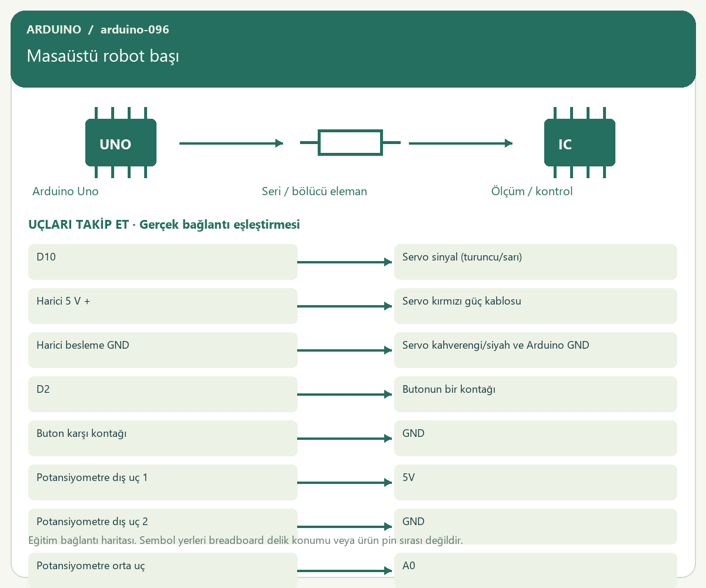Click the 'Seri / bölücü eleman' caption
The height and width of the screenshot is (588, 706).
pyautogui.click(x=314, y=191)
